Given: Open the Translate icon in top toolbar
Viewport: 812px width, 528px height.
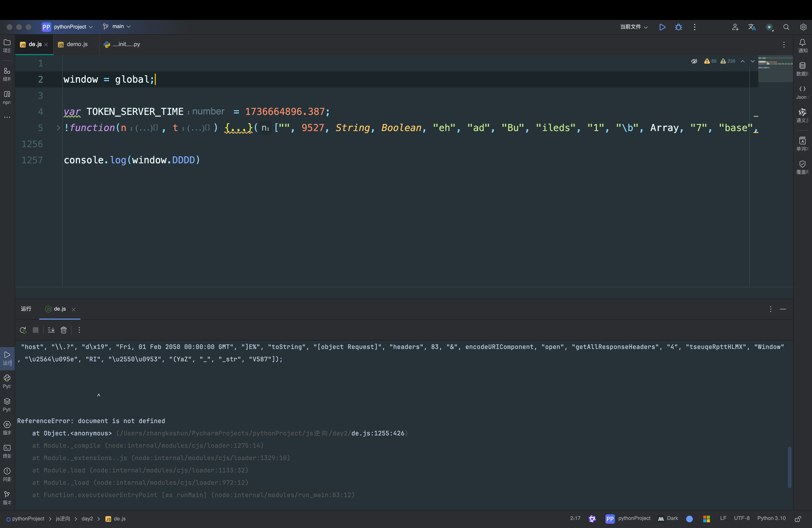Looking at the screenshot, I should tap(752, 27).
